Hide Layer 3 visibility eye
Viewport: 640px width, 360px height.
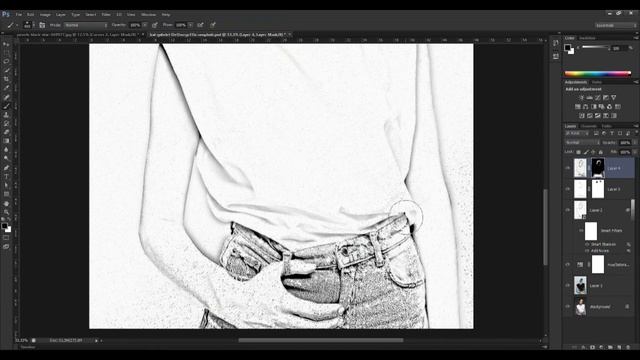tap(568, 189)
